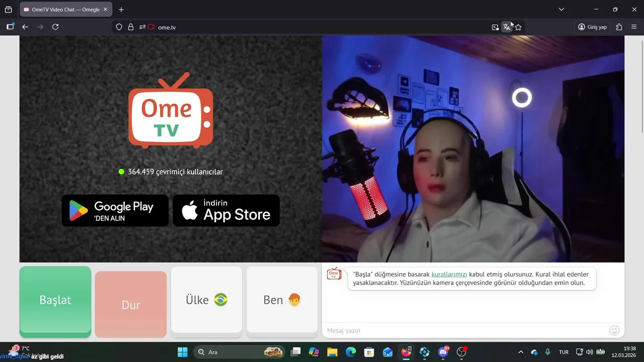Go back to the previous page

pyautogui.click(x=25, y=27)
